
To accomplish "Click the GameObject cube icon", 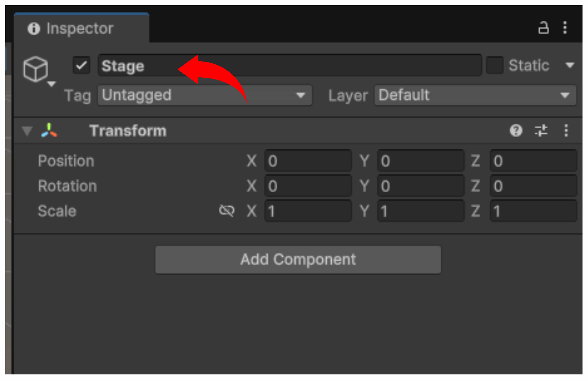I will pos(35,69).
